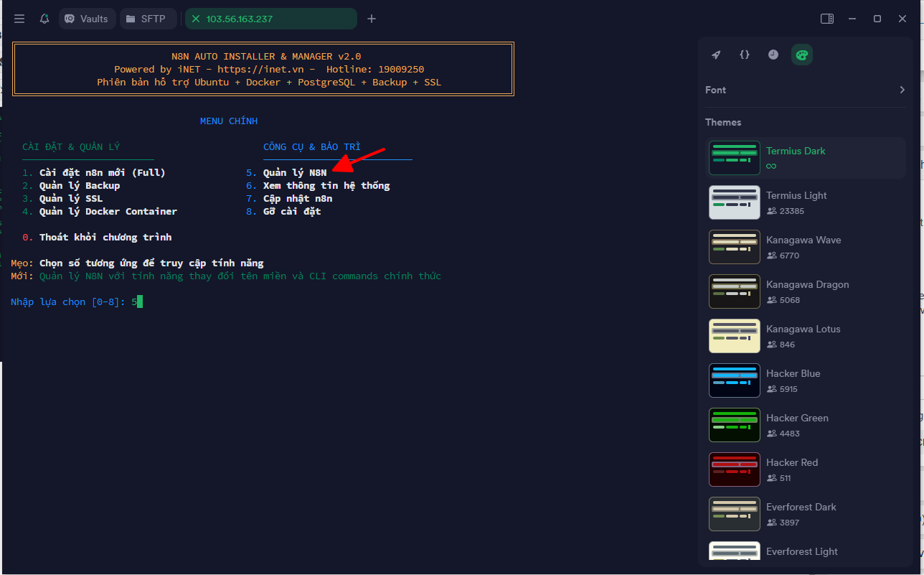Expand the Font settings chevron

(x=902, y=90)
